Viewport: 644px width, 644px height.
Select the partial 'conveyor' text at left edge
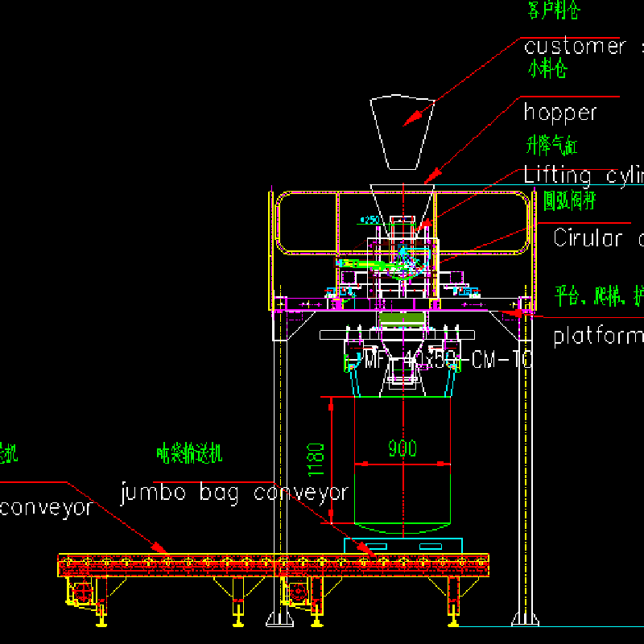46,508
